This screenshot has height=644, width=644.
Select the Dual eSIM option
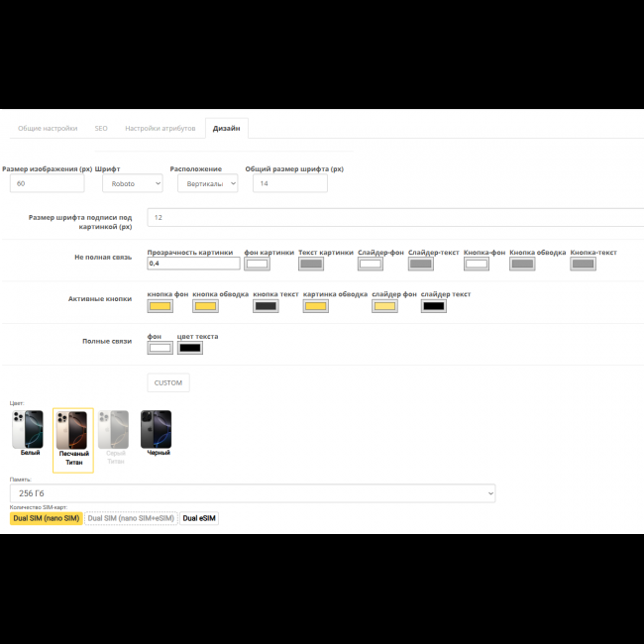click(198, 518)
